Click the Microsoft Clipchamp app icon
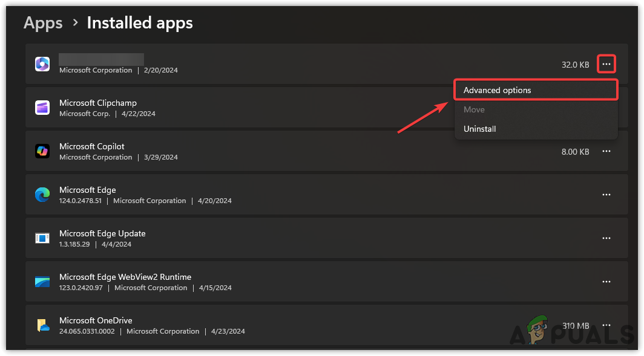The height and width of the screenshot is (356, 644). click(x=42, y=108)
